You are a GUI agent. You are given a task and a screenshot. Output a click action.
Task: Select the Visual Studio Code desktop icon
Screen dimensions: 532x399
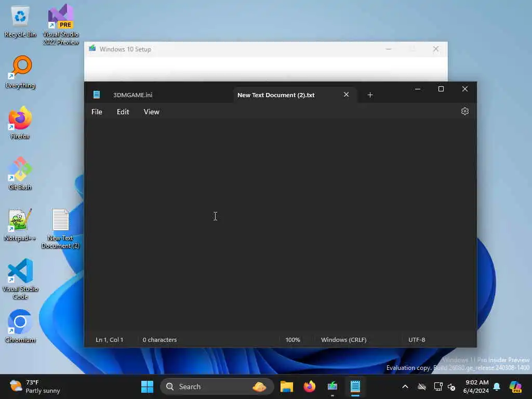[x=20, y=279]
